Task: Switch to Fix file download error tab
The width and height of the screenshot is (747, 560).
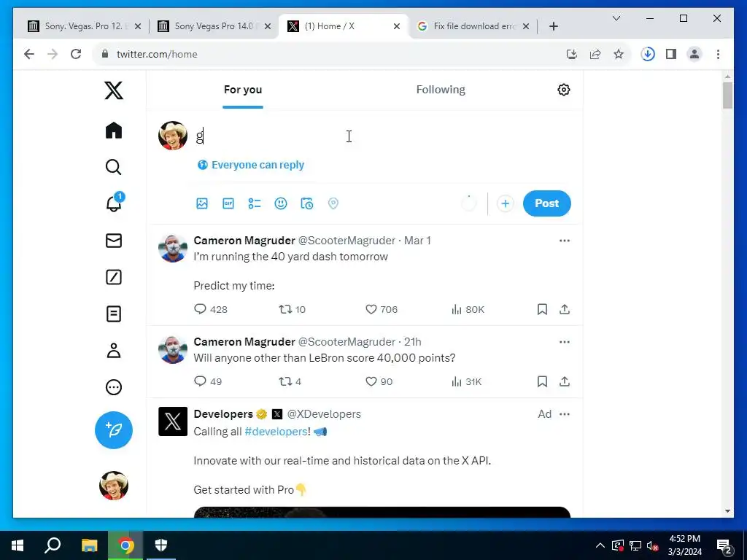Action: [473, 26]
